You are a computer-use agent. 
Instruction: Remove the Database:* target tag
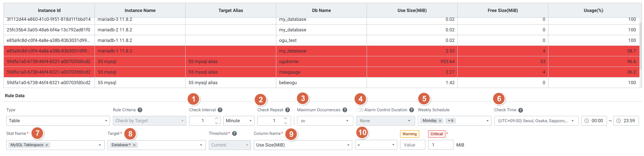click(134, 145)
